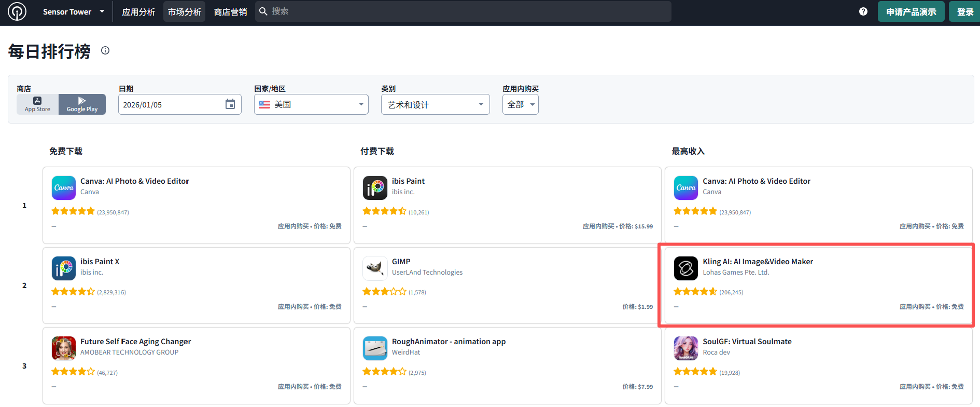The image size is (980, 407).
Task: Expand the 类别 dropdown showing 艺术和设计
Action: (x=435, y=104)
